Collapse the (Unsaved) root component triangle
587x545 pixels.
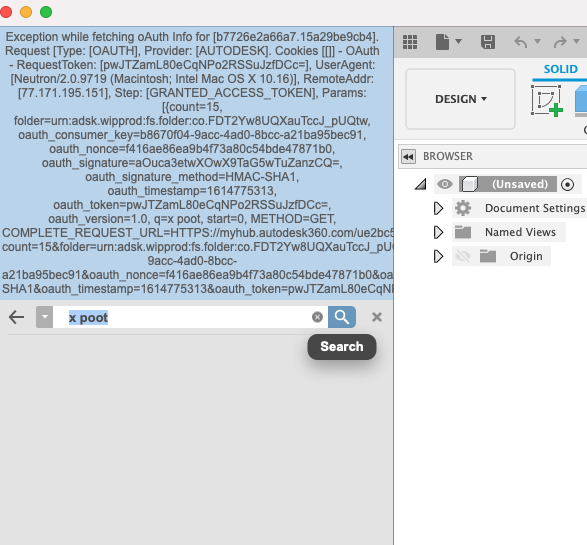[x=421, y=184]
